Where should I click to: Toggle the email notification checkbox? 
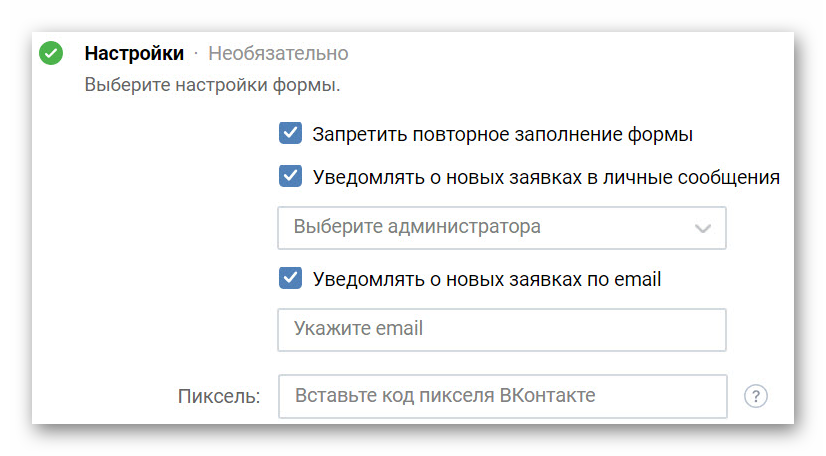click(290, 278)
